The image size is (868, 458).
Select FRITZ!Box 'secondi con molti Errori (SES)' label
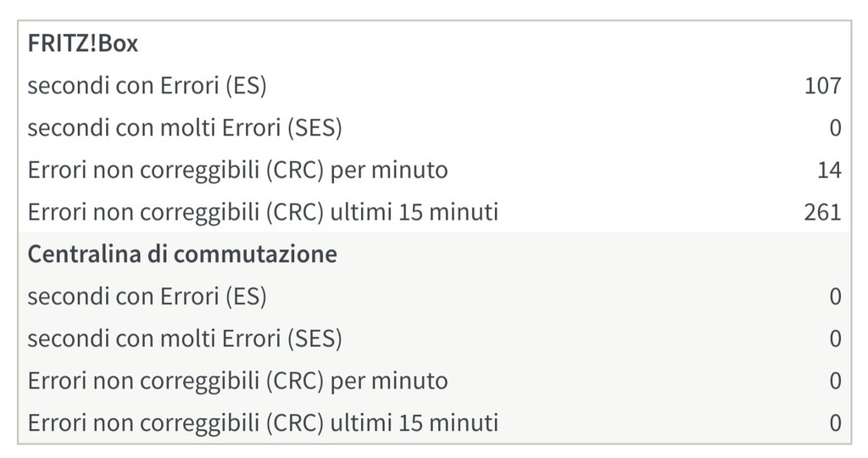[x=185, y=128]
